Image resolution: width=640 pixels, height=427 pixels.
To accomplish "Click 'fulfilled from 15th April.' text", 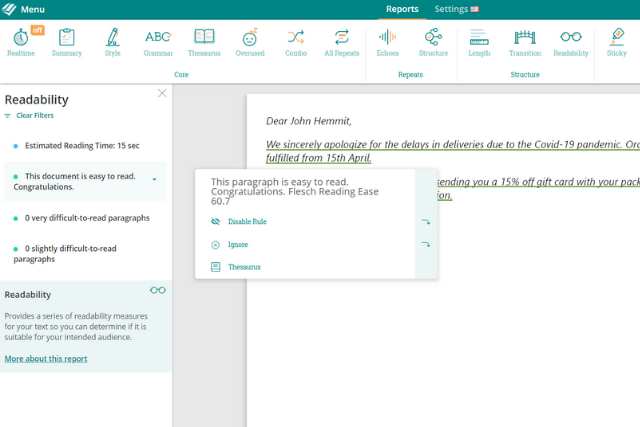I will [x=318, y=158].
